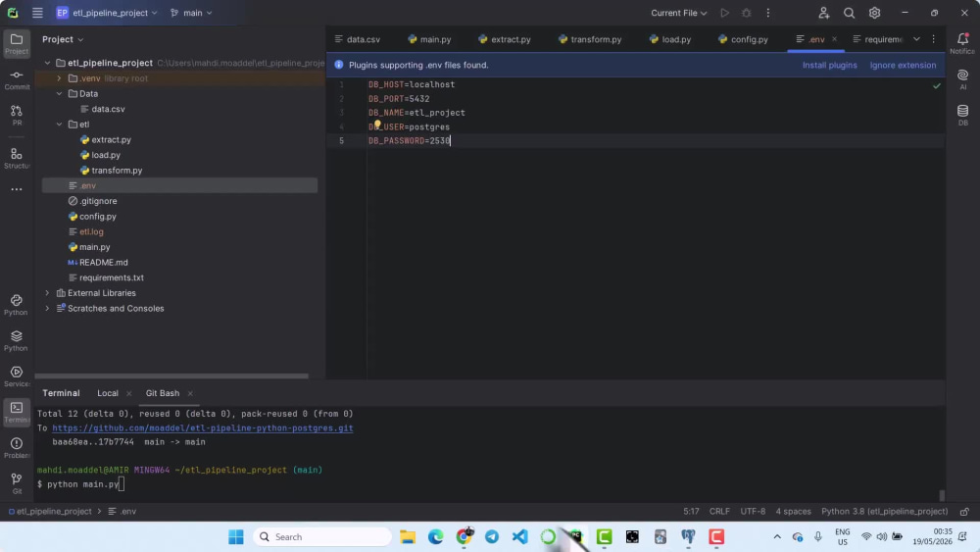Click Python 3.8 interpreter in status bar

click(884, 512)
